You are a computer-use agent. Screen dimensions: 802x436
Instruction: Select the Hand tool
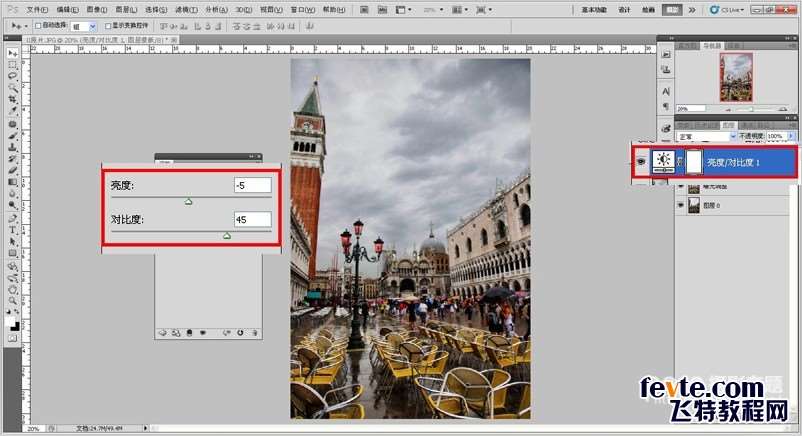(12, 290)
